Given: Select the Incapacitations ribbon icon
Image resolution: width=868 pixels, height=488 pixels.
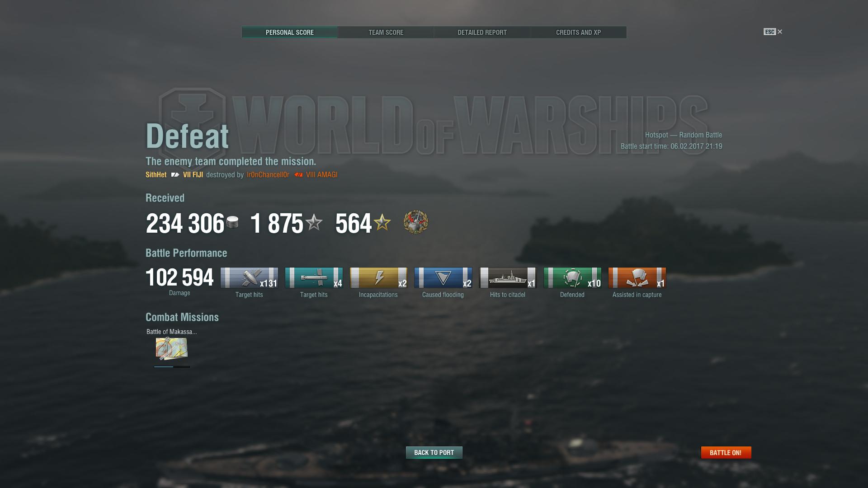Looking at the screenshot, I should [378, 277].
